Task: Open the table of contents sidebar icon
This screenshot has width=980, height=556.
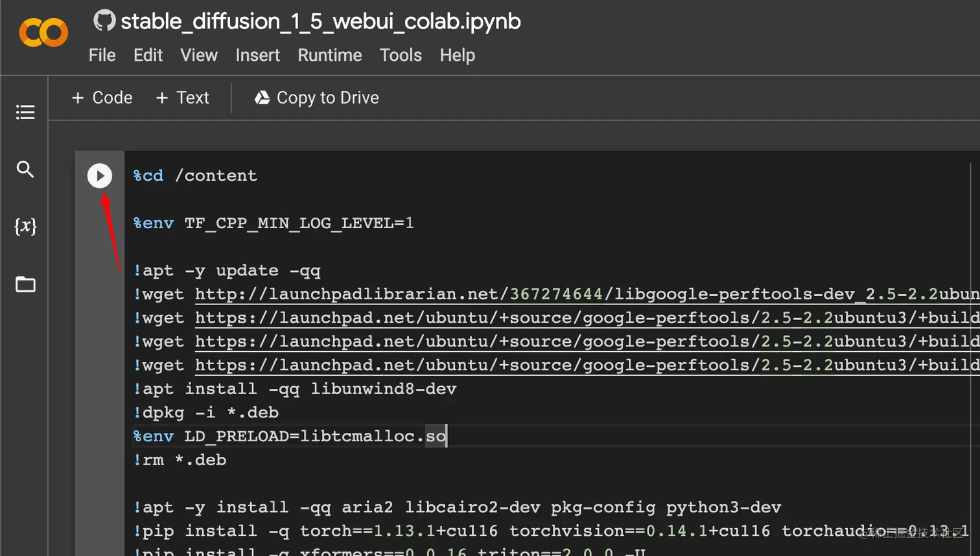Action: point(25,112)
